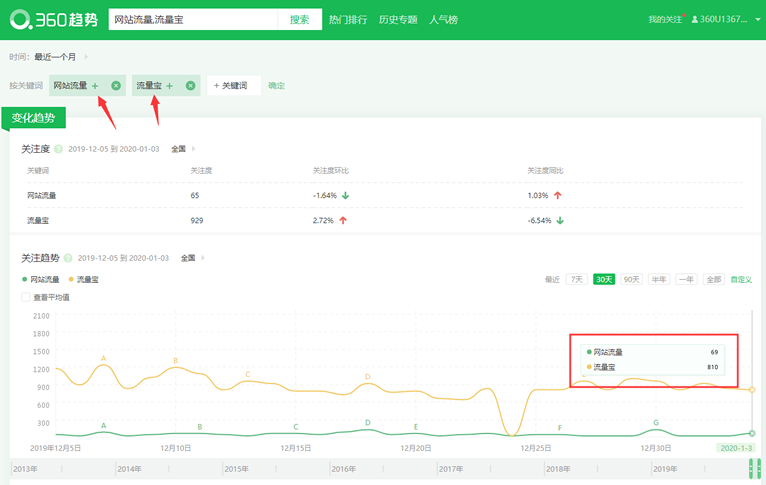Screen dimensions: 766x485
Task: Click the search box containing 网站流量,流量宝
Action: click(x=193, y=20)
